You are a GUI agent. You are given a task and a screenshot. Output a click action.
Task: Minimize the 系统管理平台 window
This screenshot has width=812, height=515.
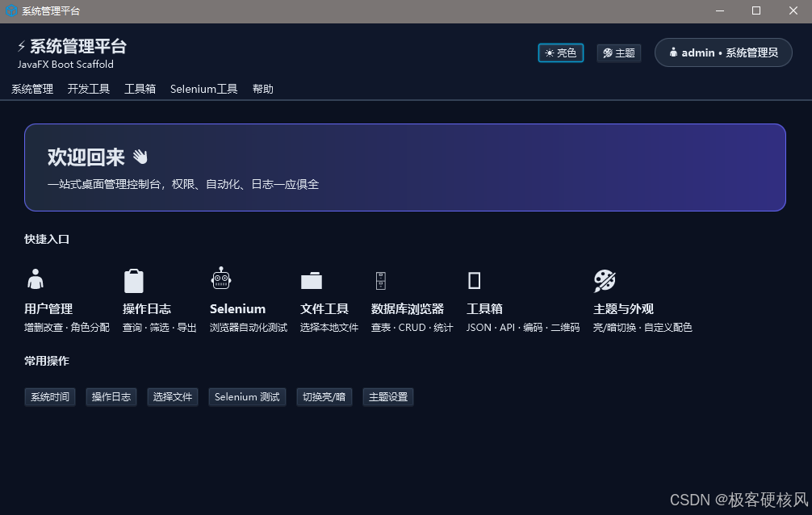[x=720, y=10]
